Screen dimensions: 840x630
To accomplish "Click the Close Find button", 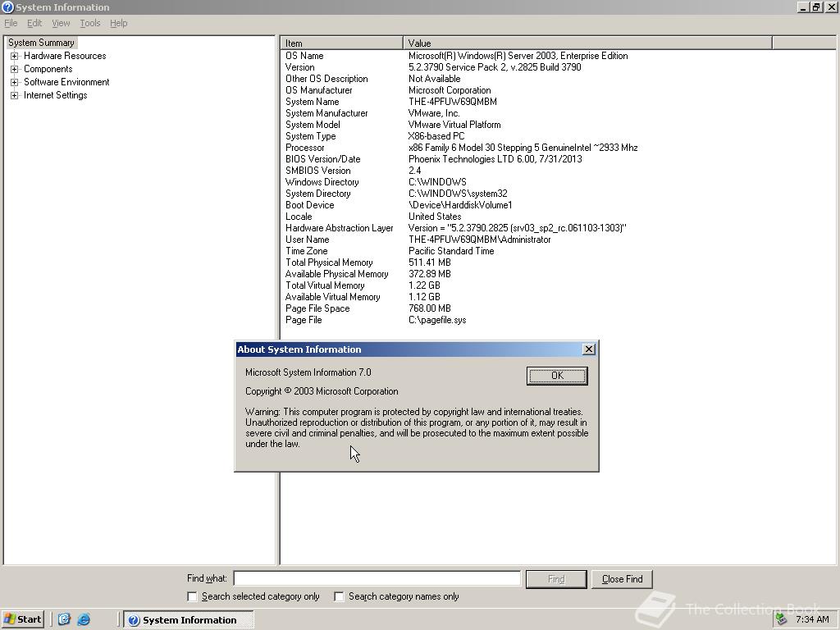I will click(622, 579).
